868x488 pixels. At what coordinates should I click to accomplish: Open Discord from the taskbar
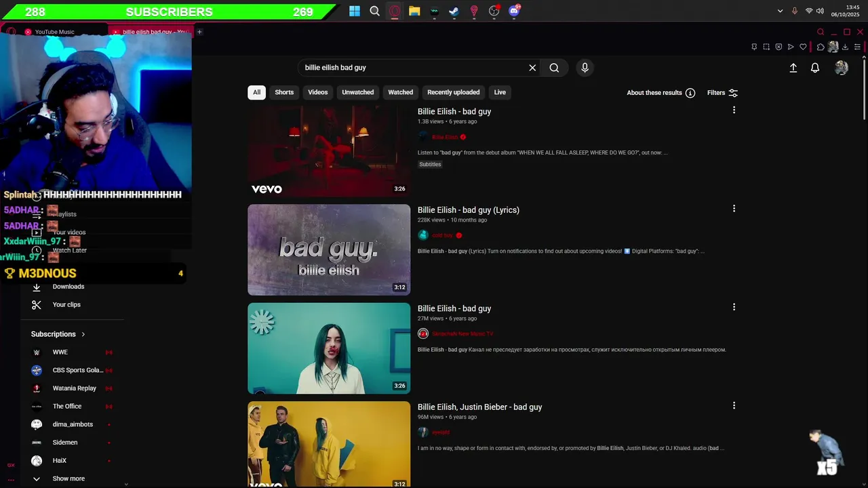click(514, 11)
